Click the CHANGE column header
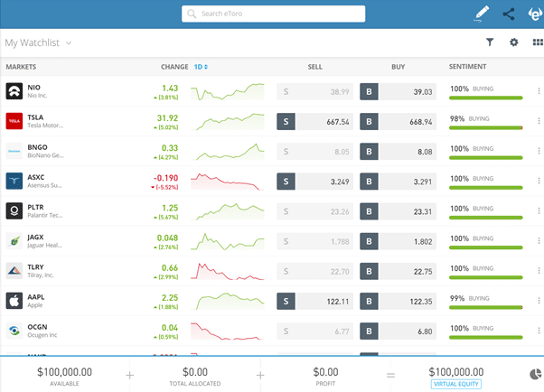The image size is (544, 392). coord(174,67)
